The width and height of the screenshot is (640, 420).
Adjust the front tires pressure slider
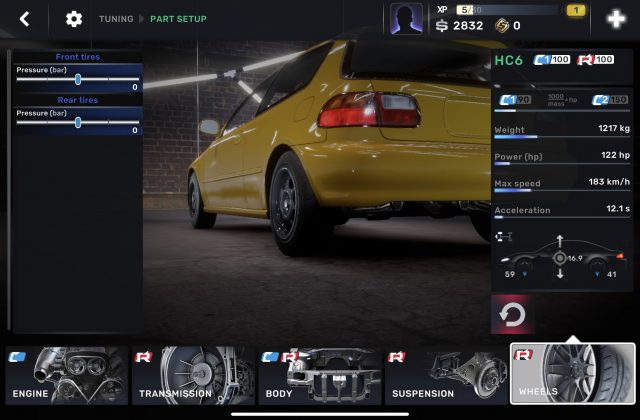[x=78, y=79]
